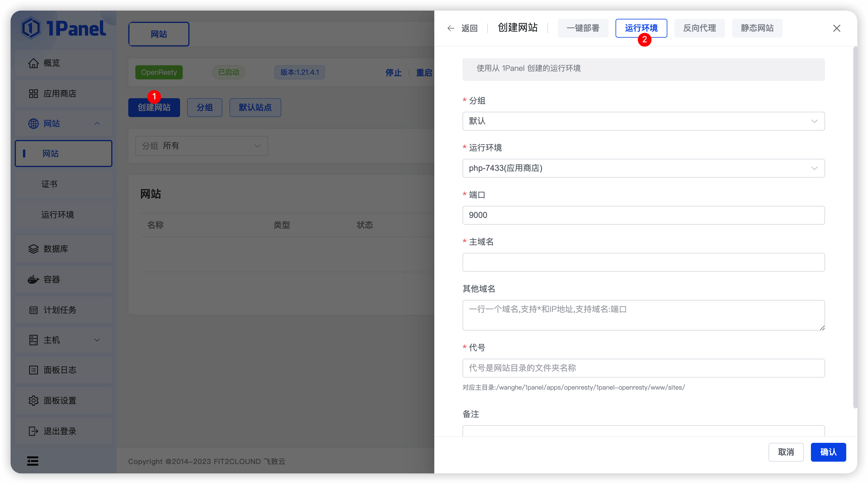Switch to the 静态网站 tab
868x484 pixels.
pyautogui.click(x=757, y=28)
